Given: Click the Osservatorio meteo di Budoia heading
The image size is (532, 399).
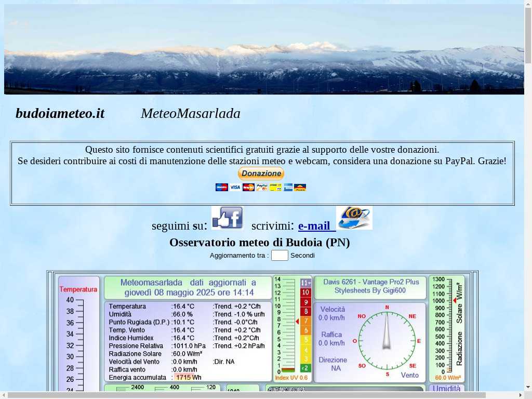Looking at the screenshot, I should click(x=260, y=242).
